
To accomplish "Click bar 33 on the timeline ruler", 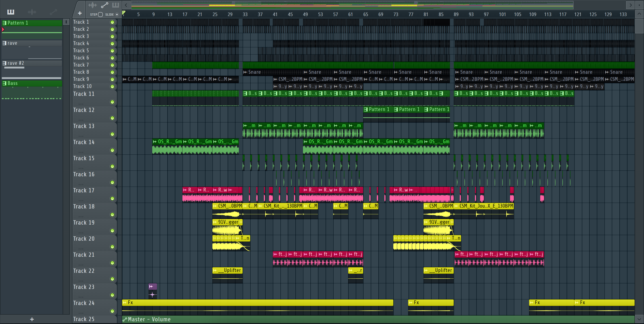I will point(245,15).
